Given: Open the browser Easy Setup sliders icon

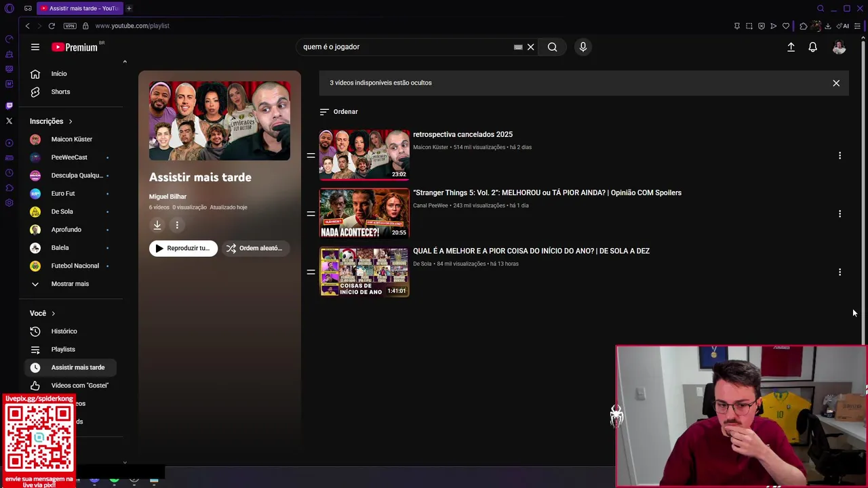Looking at the screenshot, I should [857, 26].
